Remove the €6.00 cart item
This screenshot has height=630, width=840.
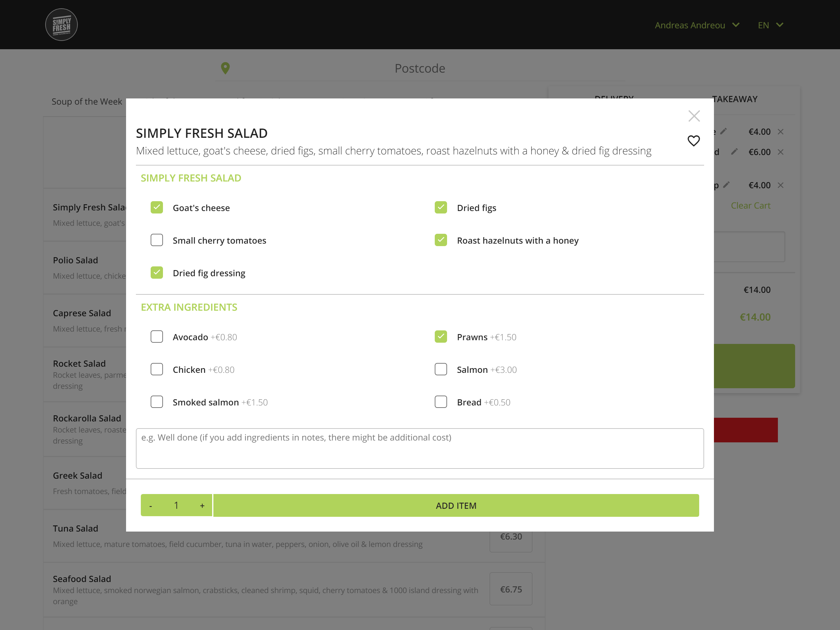click(x=780, y=152)
